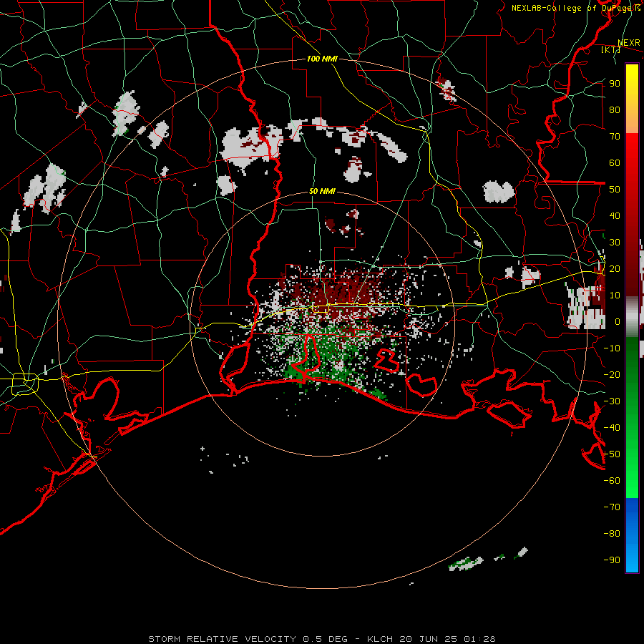Click the 60 value on velocity scale
The image size is (644, 644).
[615, 162]
